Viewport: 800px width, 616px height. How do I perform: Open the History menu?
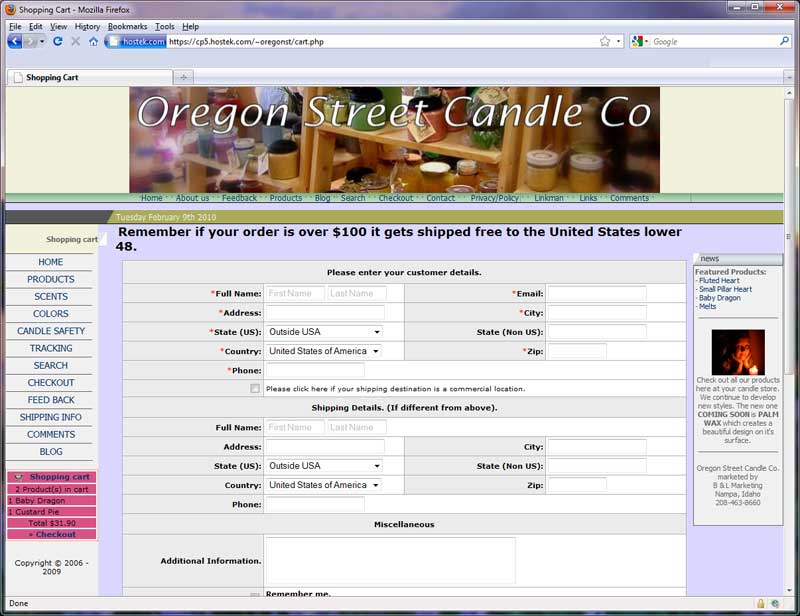87,27
